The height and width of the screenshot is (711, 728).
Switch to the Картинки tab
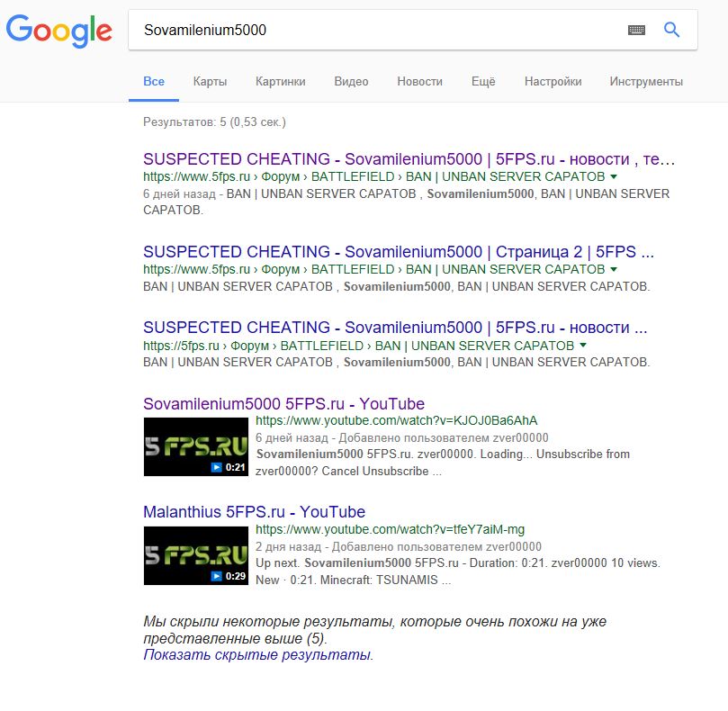[x=281, y=82]
